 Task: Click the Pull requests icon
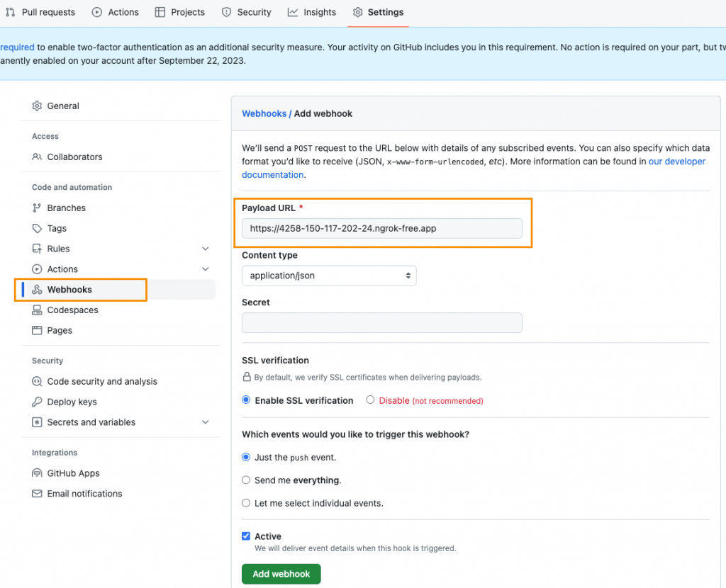[10, 12]
